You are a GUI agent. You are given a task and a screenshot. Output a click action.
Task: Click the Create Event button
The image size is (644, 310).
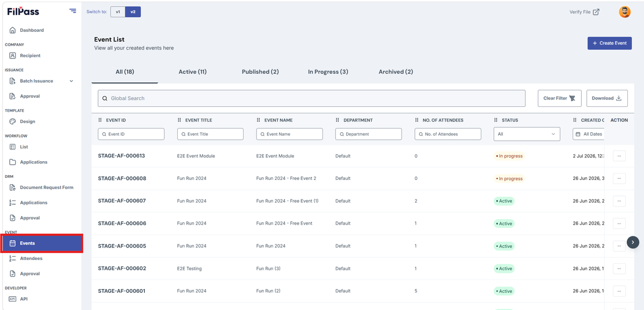click(610, 43)
